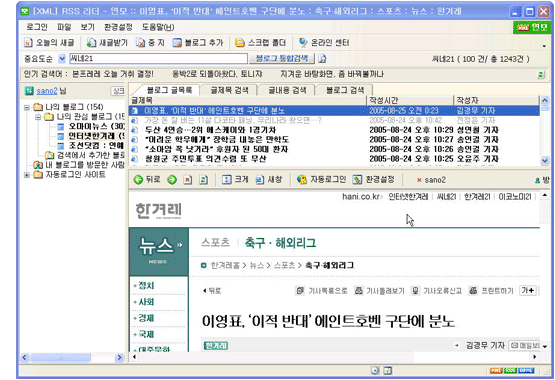Click the green 뒤로 back arrow

click(x=138, y=180)
